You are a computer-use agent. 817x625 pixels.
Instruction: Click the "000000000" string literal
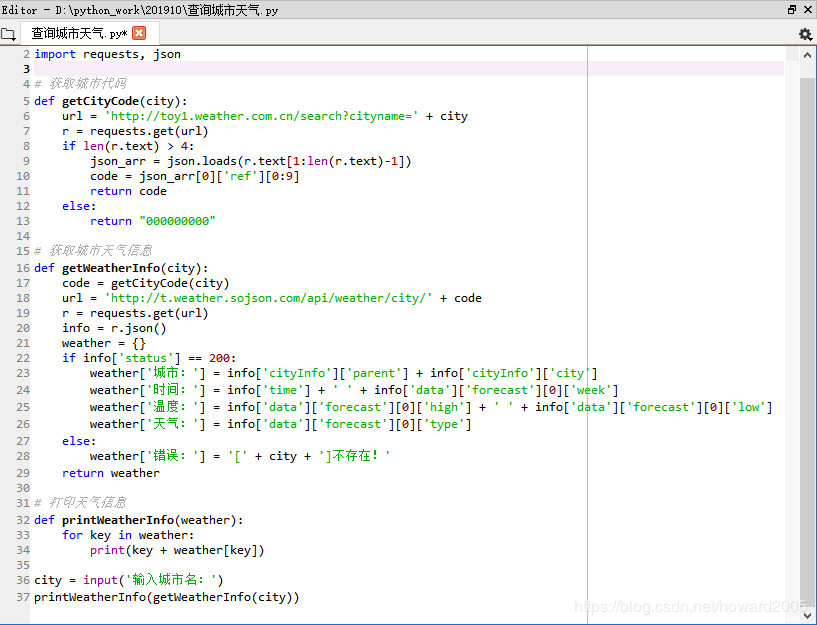177,221
